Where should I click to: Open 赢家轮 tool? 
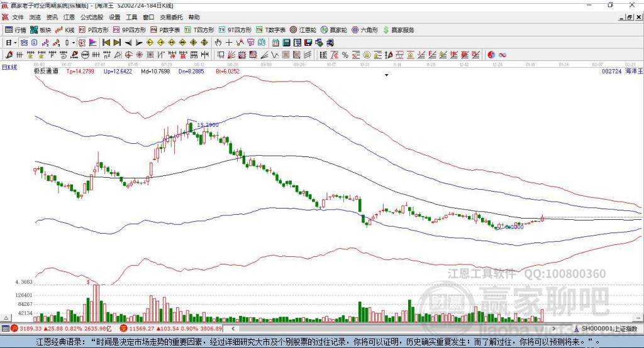coord(333,30)
